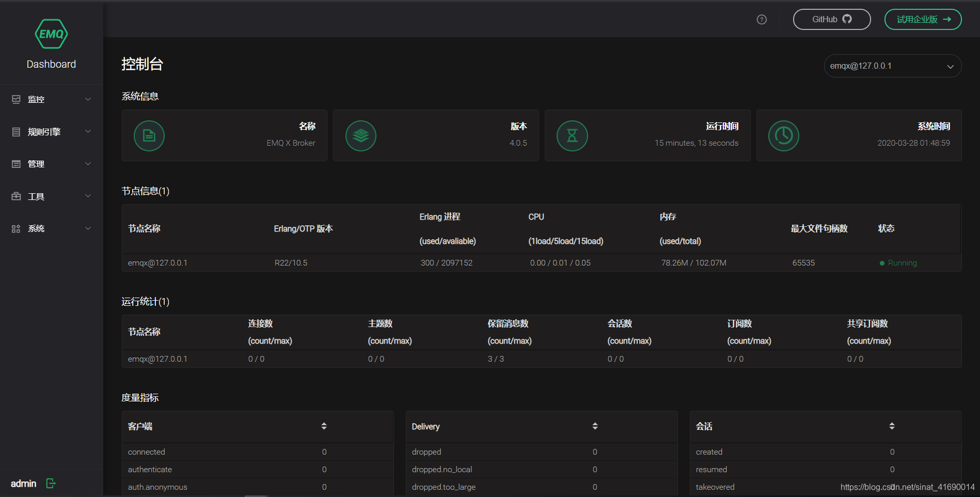The height and width of the screenshot is (497, 980).
Task: Click the 工具 toolbox sidebar icon
Action: pos(17,196)
